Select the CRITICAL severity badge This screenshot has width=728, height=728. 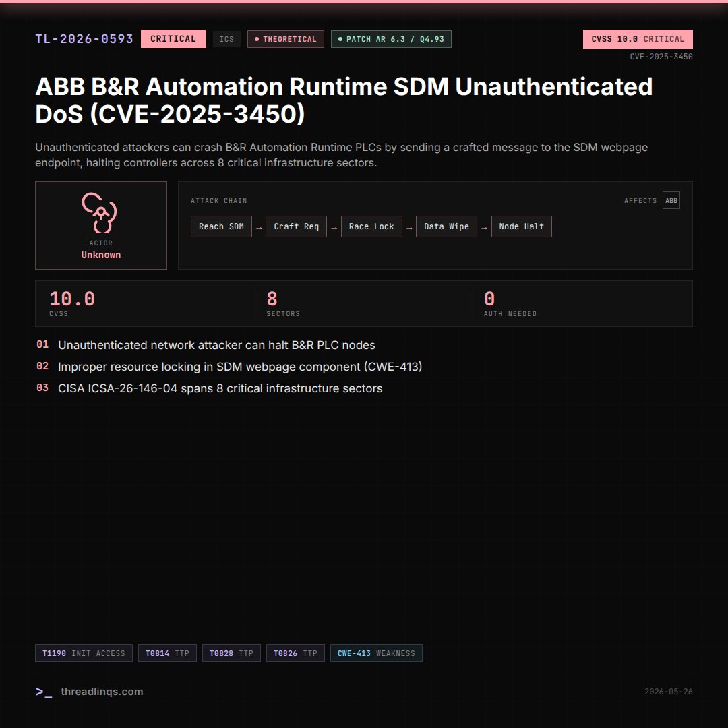pyautogui.click(x=173, y=39)
